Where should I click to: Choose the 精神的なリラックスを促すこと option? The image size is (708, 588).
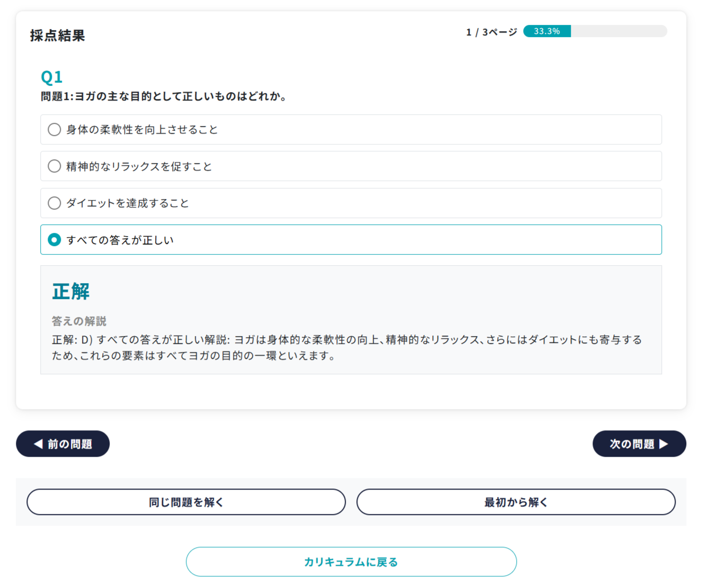[x=55, y=166]
